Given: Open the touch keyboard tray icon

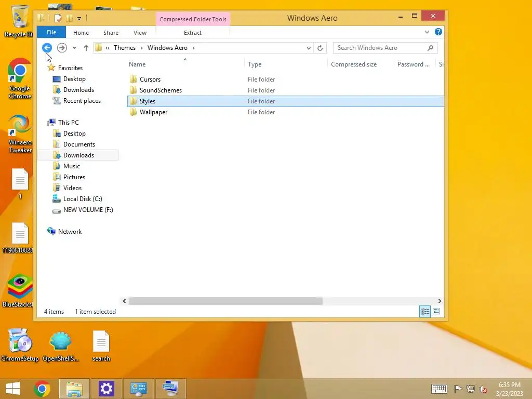Looking at the screenshot, I should click(x=439, y=389).
